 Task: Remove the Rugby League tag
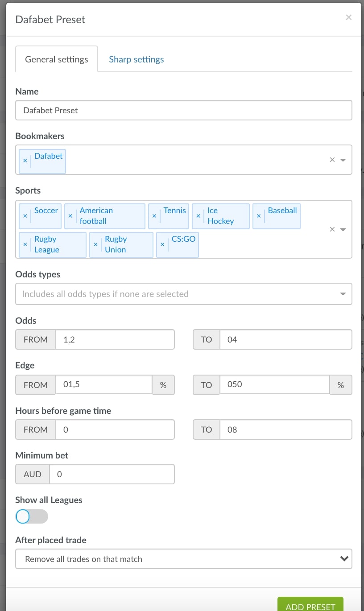click(x=25, y=244)
